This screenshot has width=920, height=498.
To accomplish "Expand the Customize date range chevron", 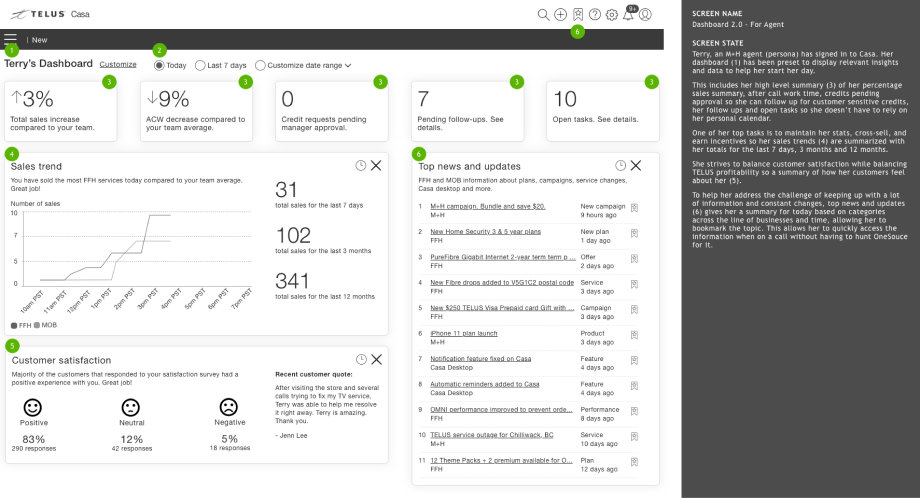I will (348, 65).
